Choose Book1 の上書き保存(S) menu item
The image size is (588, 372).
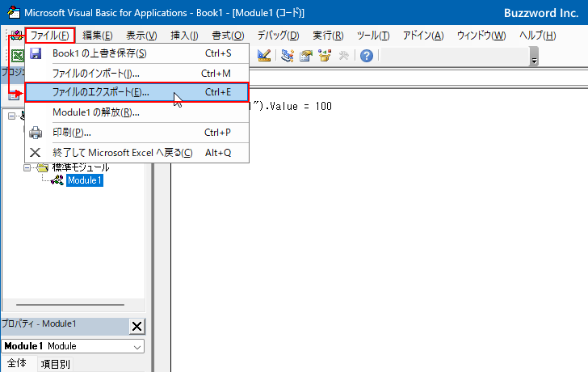[x=136, y=53]
